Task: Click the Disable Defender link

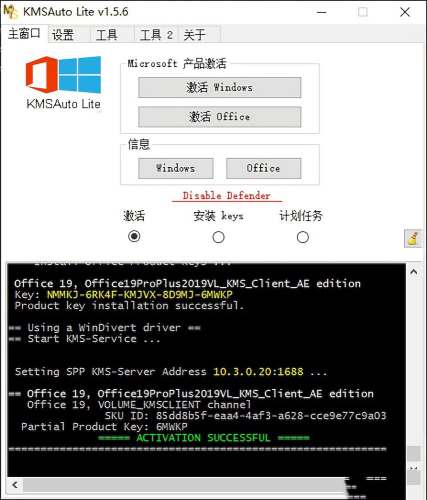Action: (227, 196)
